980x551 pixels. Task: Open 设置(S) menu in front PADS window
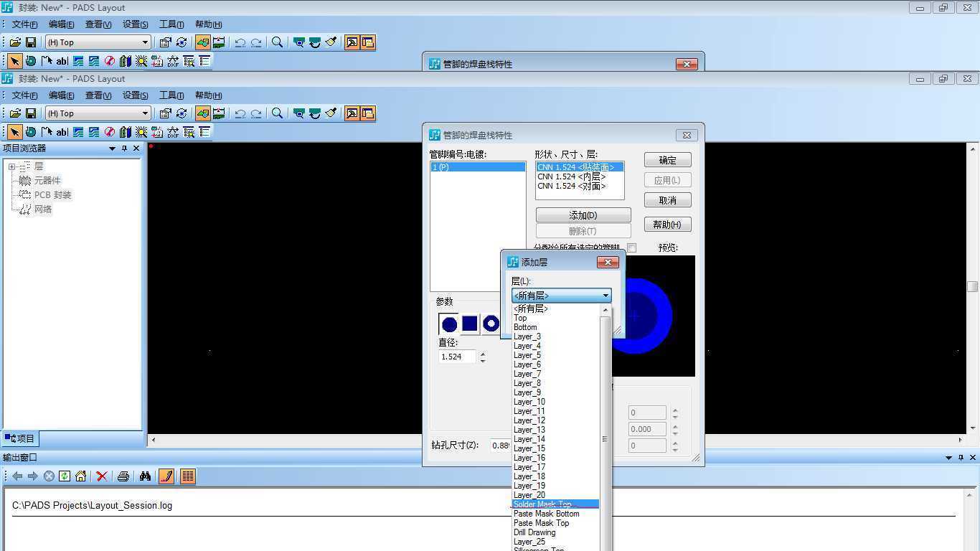[x=136, y=95]
